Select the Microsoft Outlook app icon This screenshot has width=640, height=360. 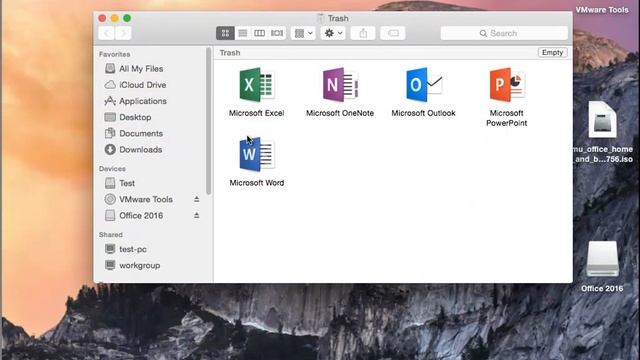[x=424, y=85]
